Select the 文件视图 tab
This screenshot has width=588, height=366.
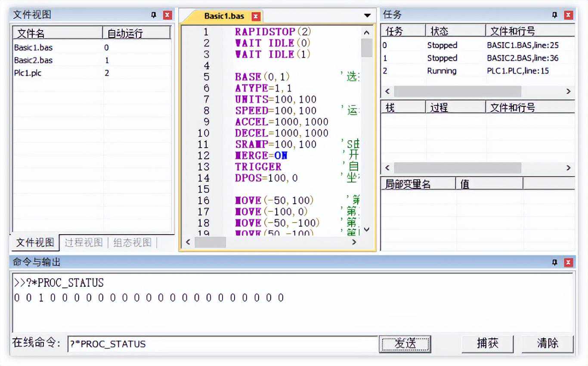pyautogui.click(x=35, y=242)
